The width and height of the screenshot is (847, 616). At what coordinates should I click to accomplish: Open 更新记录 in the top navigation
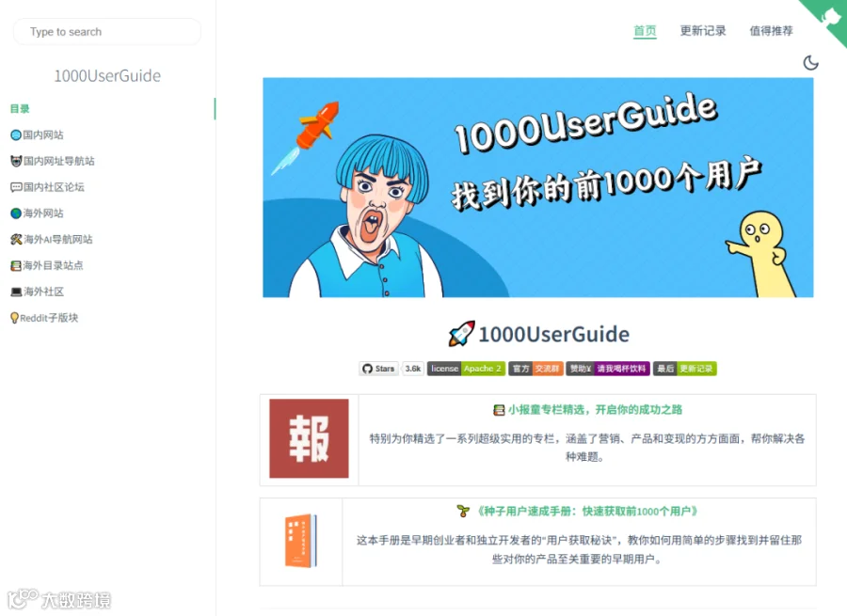(x=703, y=31)
